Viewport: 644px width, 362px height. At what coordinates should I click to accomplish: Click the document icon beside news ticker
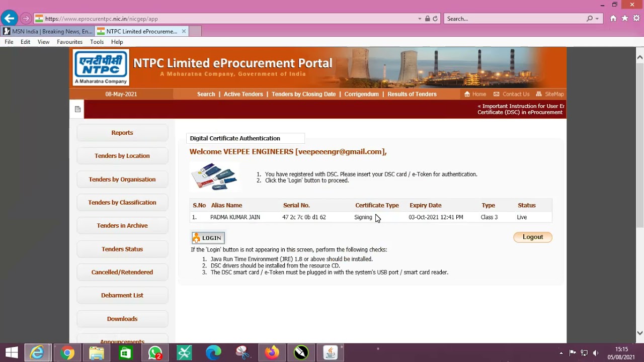click(x=77, y=109)
